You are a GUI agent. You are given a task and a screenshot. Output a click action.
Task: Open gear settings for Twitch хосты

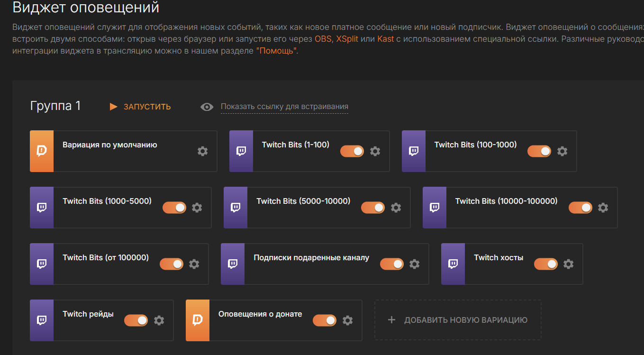[x=568, y=264]
